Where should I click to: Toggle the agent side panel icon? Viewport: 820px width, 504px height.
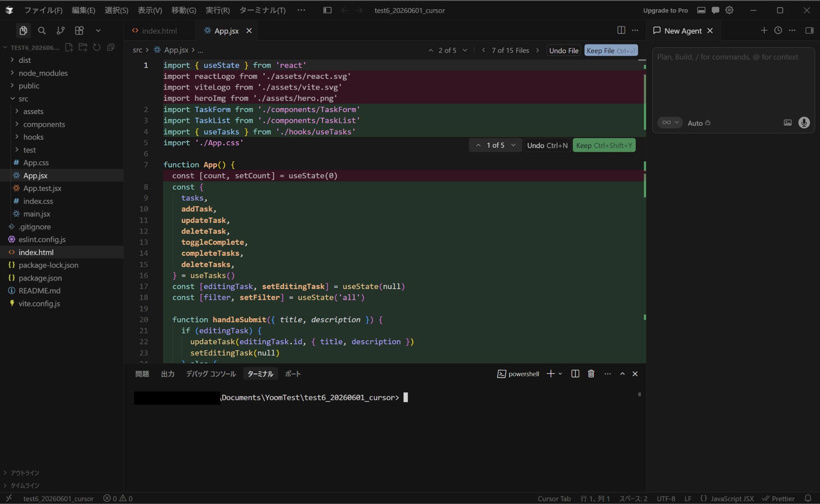click(809, 30)
